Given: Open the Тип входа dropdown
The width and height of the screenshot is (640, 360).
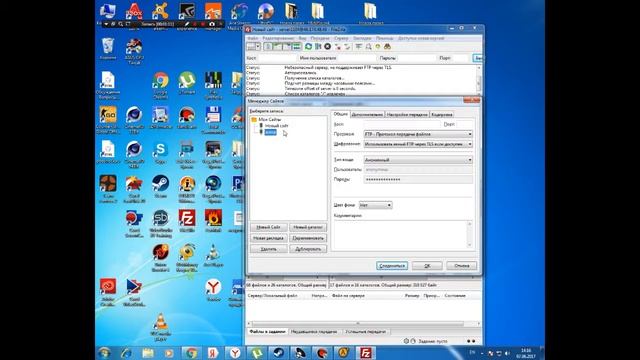Looking at the screenshot, I should click(418, 160).
